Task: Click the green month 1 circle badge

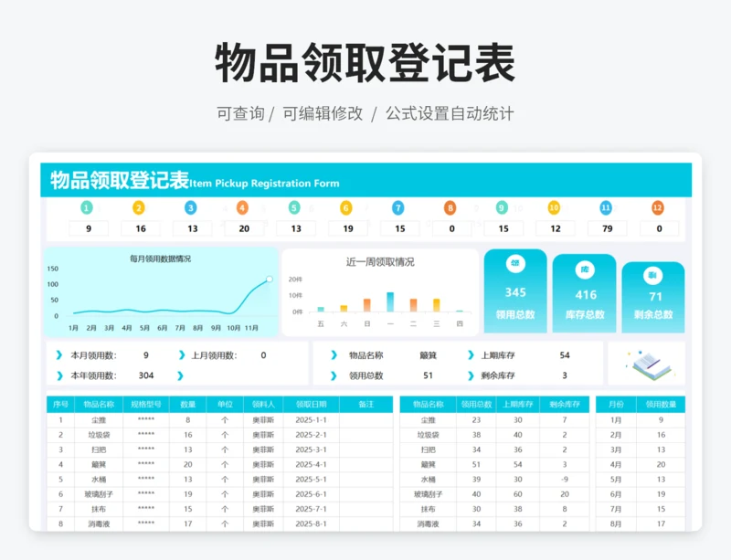Action: (x=87, y=207)
